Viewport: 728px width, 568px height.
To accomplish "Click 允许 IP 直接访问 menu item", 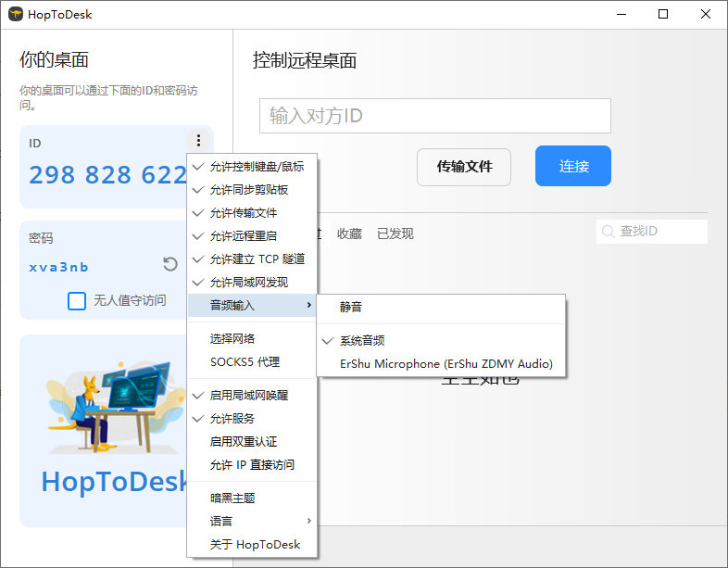I will pos(252,465).
